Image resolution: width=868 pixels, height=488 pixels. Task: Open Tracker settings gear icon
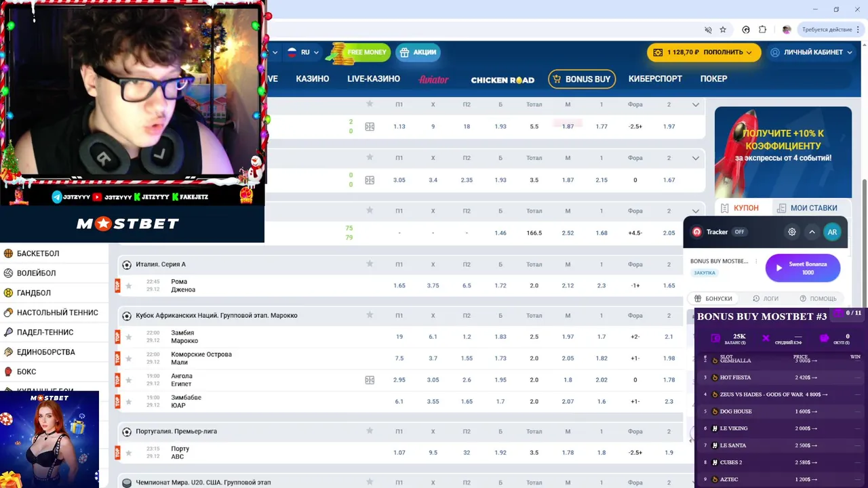click(792, 232)
